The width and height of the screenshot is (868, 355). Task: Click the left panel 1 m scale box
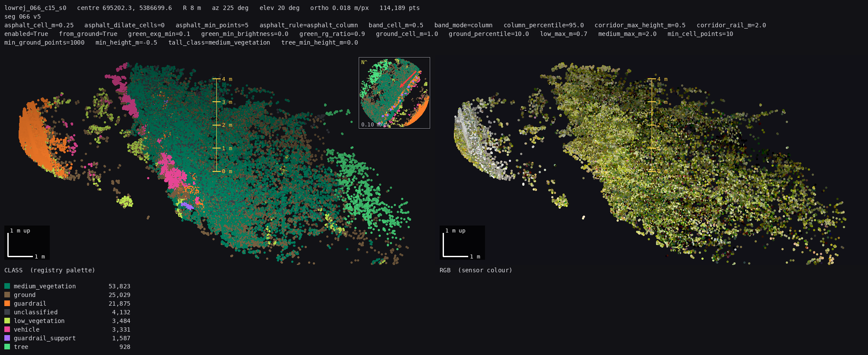pyautogui.click(x=27, y=242)
